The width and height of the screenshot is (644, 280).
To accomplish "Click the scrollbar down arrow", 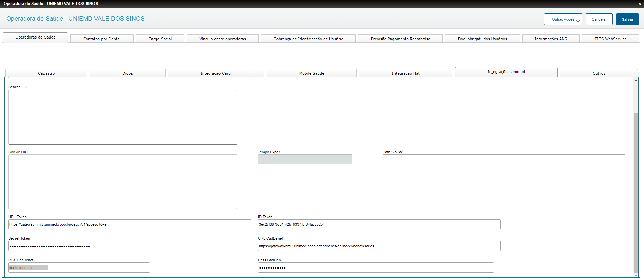I will [636, 275].
